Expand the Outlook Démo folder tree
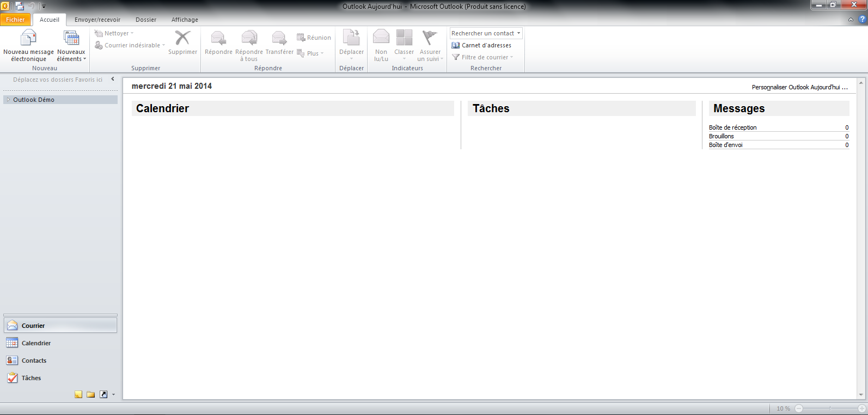Viewport: 868px width, 415px height. click(8, 100)
